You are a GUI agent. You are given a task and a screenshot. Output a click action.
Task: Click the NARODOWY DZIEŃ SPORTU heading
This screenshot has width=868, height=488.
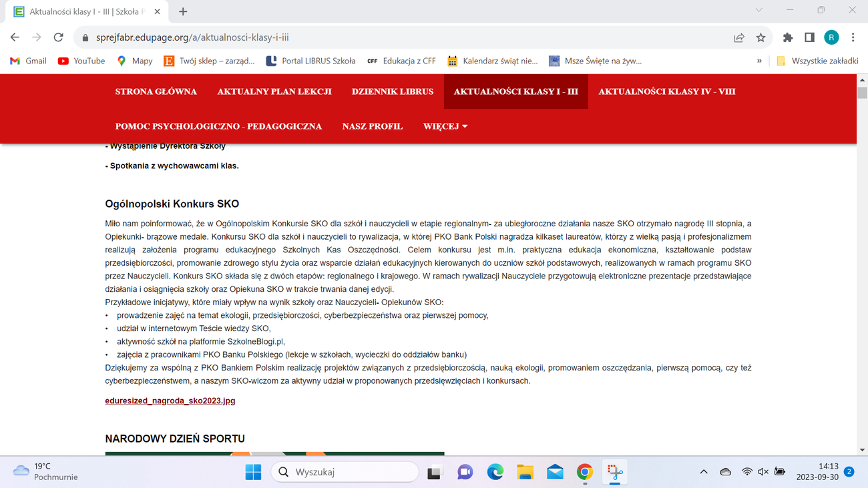pos(175,439)
